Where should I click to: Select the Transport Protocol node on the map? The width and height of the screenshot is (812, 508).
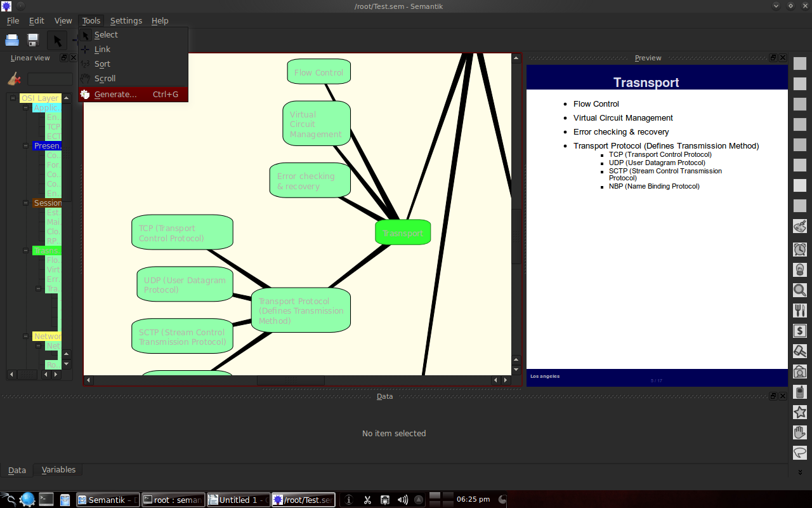click(301, 311)
